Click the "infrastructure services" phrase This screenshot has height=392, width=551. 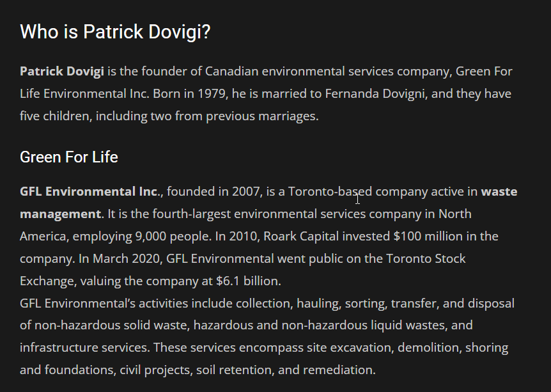pyautogui.click(x=84, y=347)
